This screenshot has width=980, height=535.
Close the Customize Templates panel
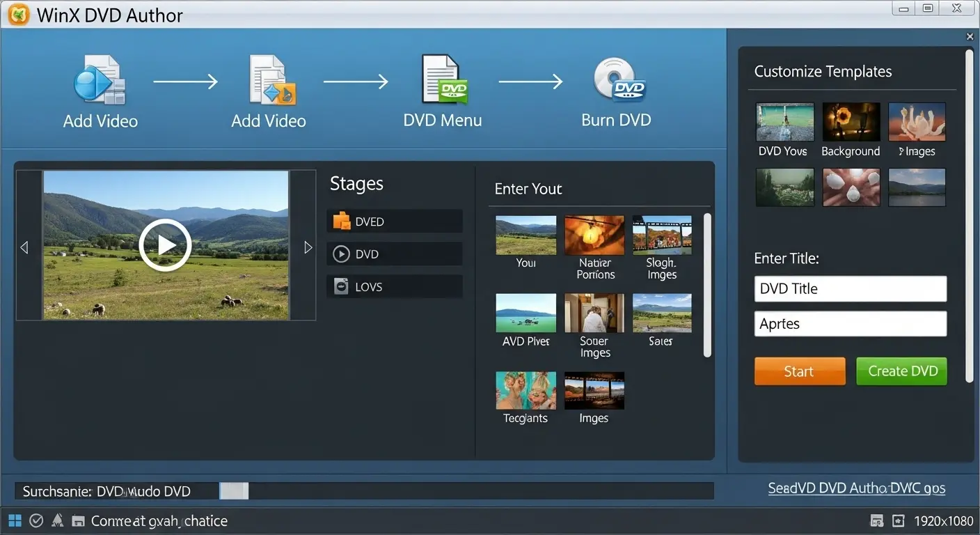(970, 37)
